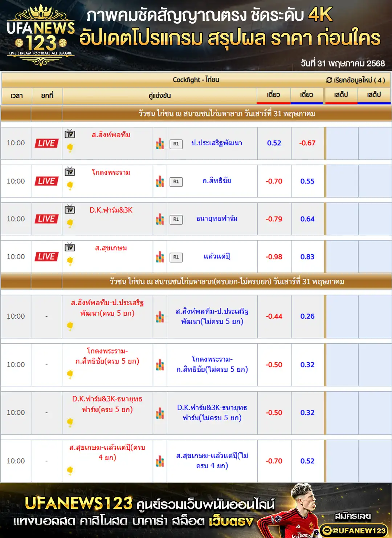Click สมัครเลย sign-up text
Screen dimensions: 392x538
coord(353,516)
